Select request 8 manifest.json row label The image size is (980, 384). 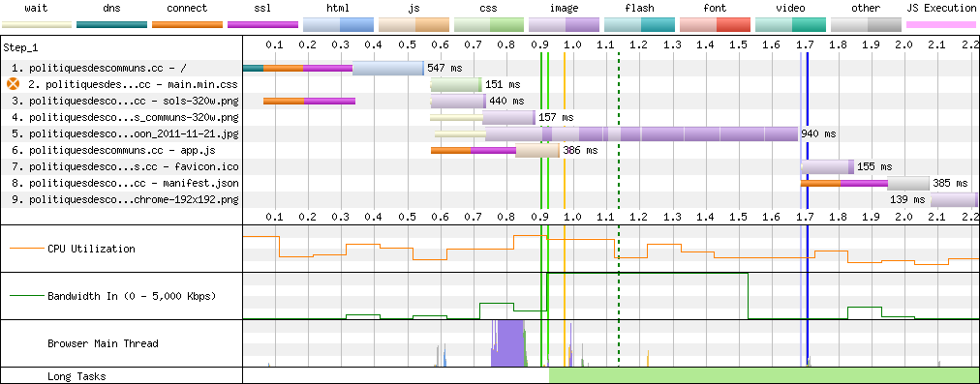tap(125, 183)
